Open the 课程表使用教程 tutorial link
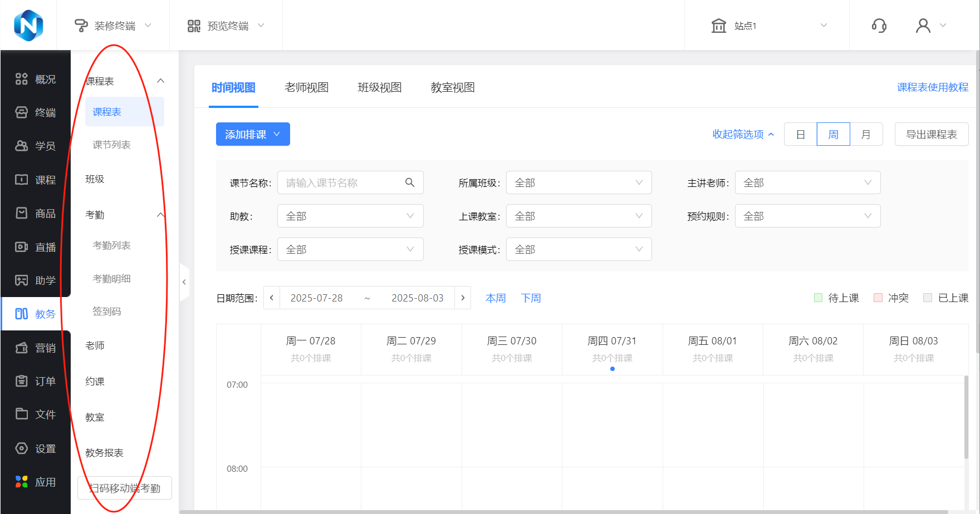The width and height of the screenshot is (980, 514). (932, 87)
